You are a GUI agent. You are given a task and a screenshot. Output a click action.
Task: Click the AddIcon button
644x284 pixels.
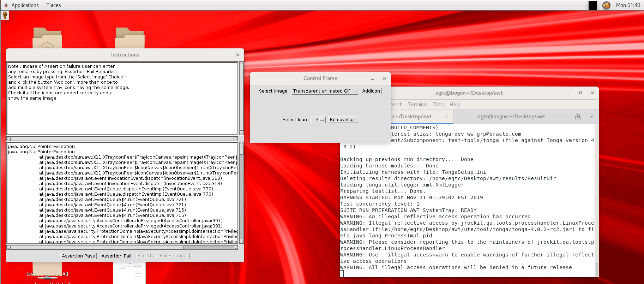coord(371,91)
